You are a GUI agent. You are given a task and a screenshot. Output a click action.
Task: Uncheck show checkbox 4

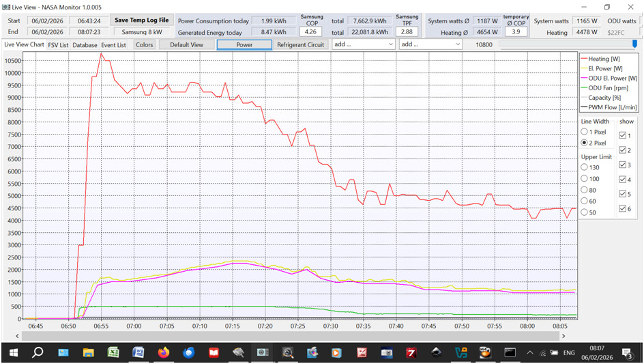click(623, 180)
